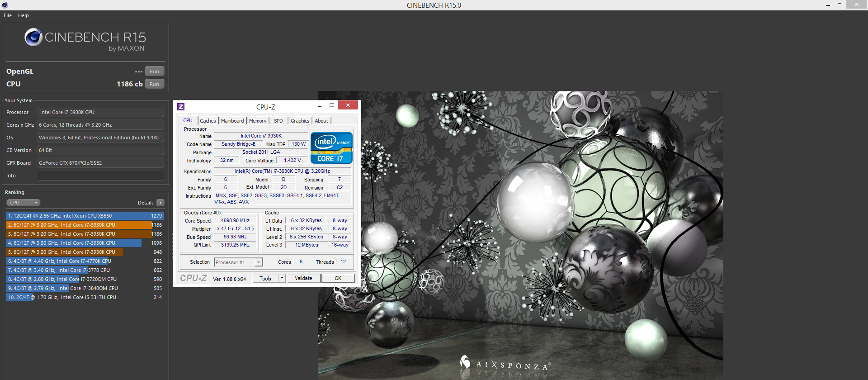Switch to the SPD tab

(x=278, y=121)
